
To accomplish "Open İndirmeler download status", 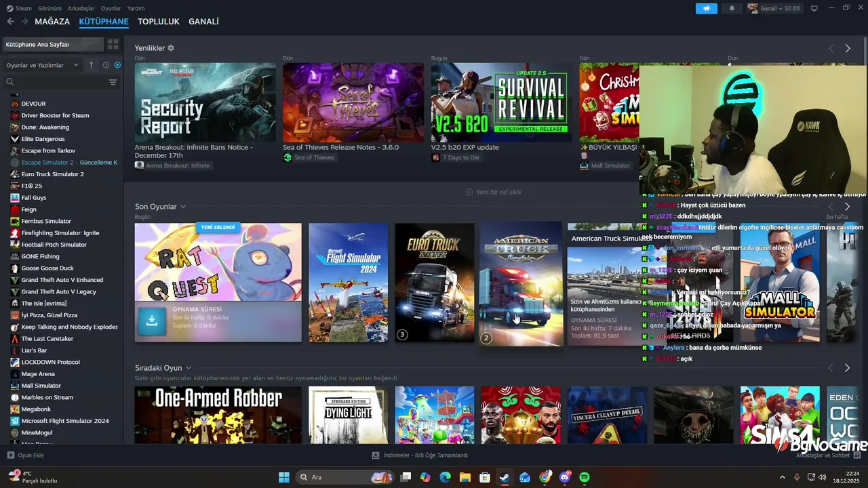I will [x=420, y=455].
